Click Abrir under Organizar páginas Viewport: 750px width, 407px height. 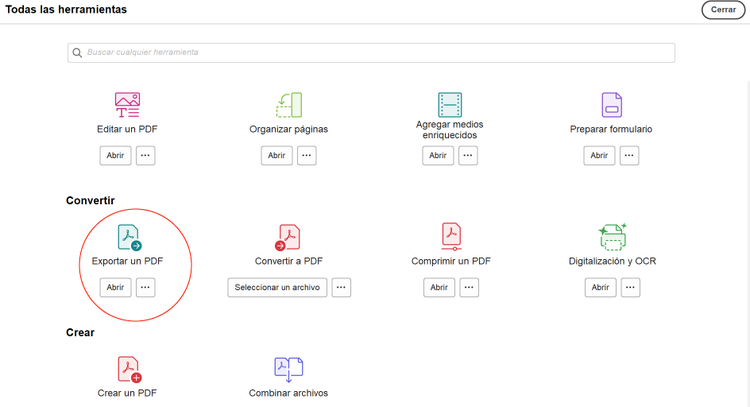276,155
